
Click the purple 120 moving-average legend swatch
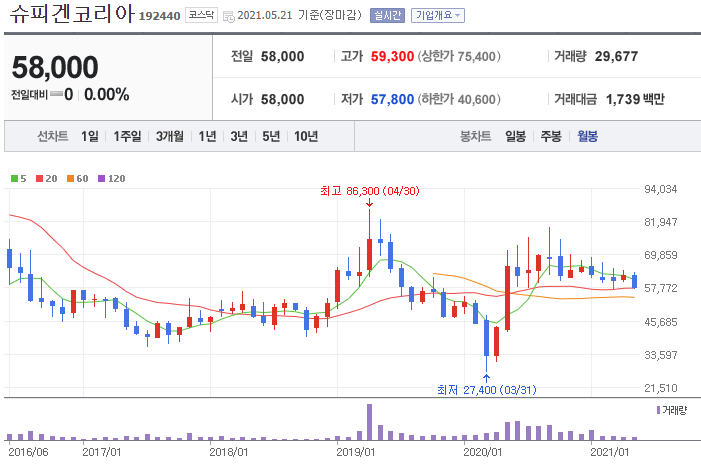point(101,178)
